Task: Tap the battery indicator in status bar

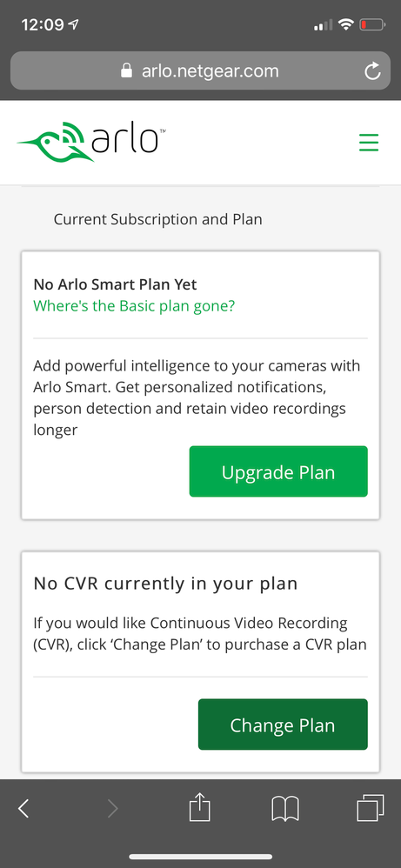Action: tap(372, 24)
